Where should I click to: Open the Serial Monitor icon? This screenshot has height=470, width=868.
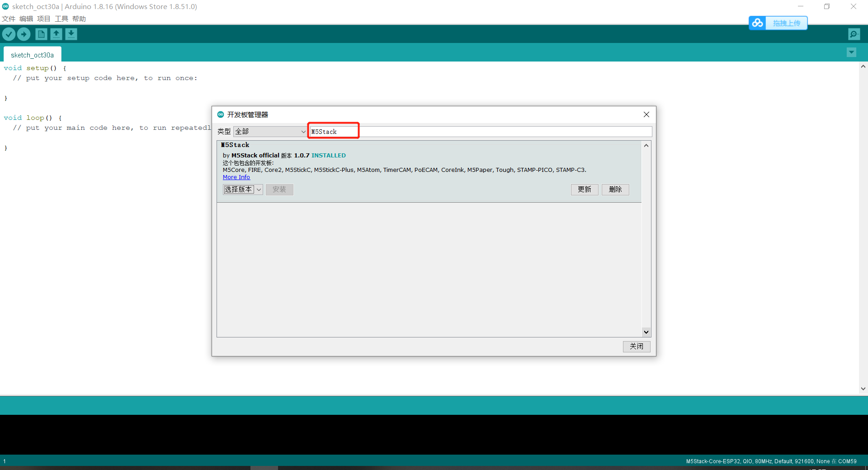click(854, 34)
